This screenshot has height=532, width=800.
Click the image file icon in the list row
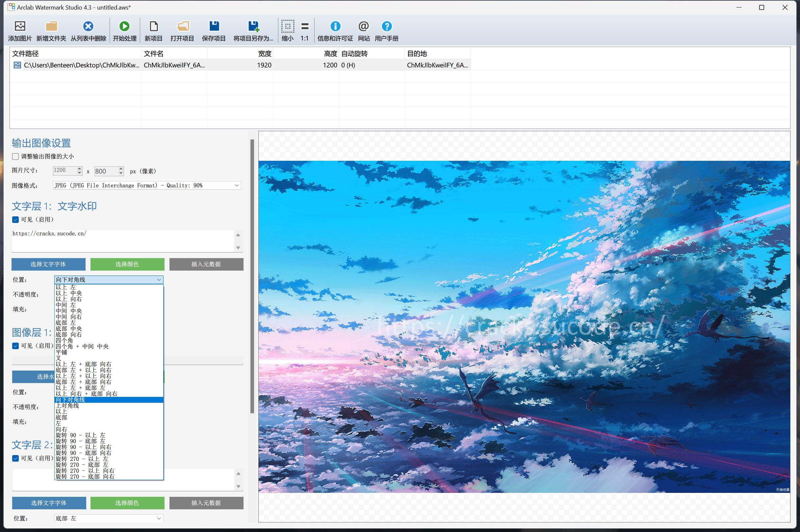click(x=17, y=65)
